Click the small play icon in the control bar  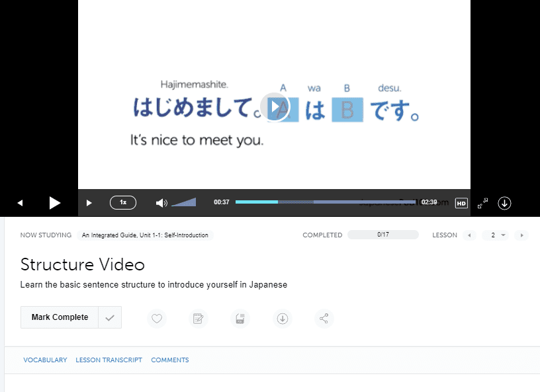[89, 203]
